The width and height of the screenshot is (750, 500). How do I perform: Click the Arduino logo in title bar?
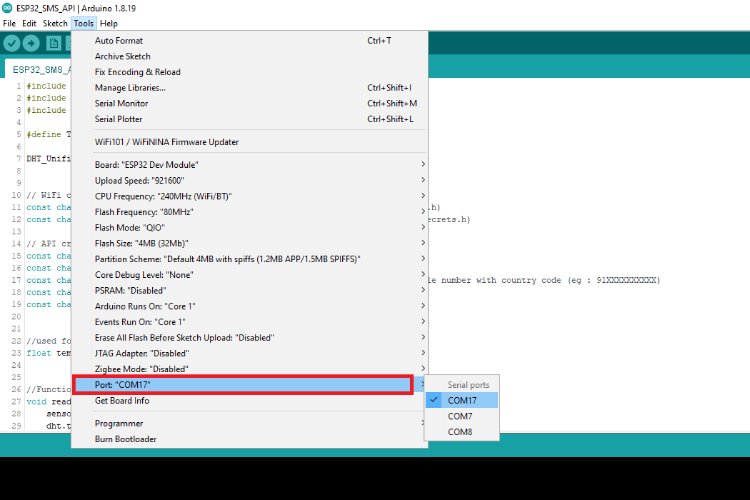point(7,8)
